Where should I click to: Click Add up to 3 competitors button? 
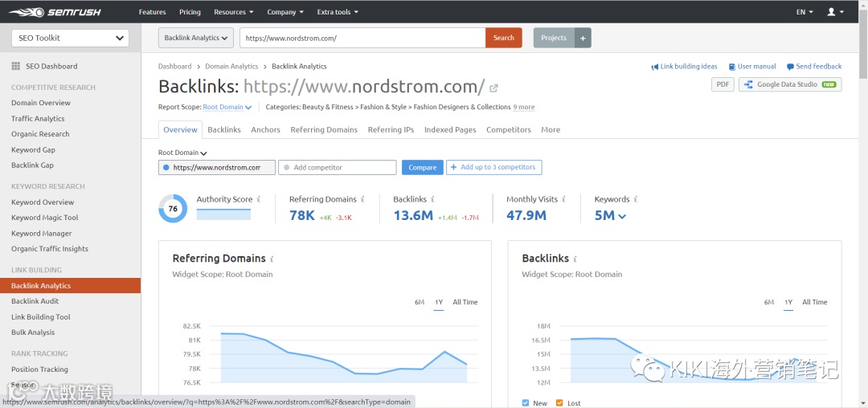coord(493,168)
